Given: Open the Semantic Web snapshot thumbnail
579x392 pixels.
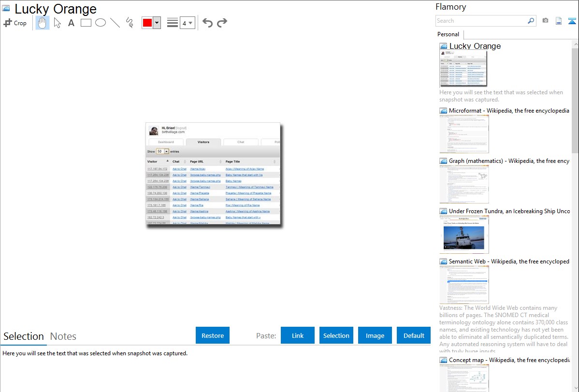Looking at the screenshot, I should click(x=464, y=285).
